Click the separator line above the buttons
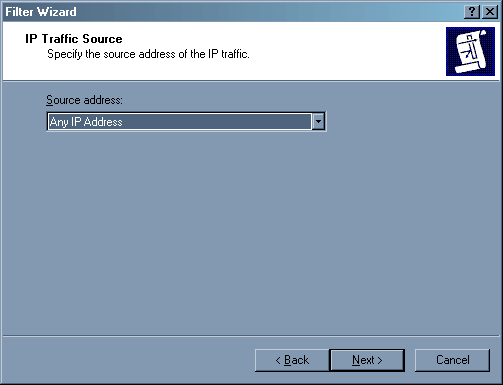 (x=251, y=336)
